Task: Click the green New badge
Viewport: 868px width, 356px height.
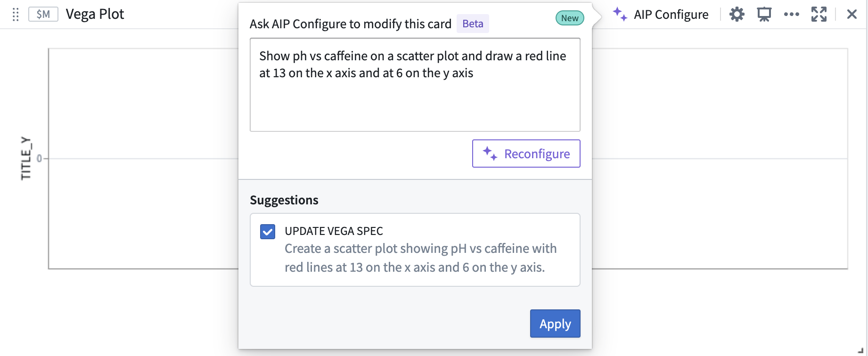Action: tap(570, 18)
